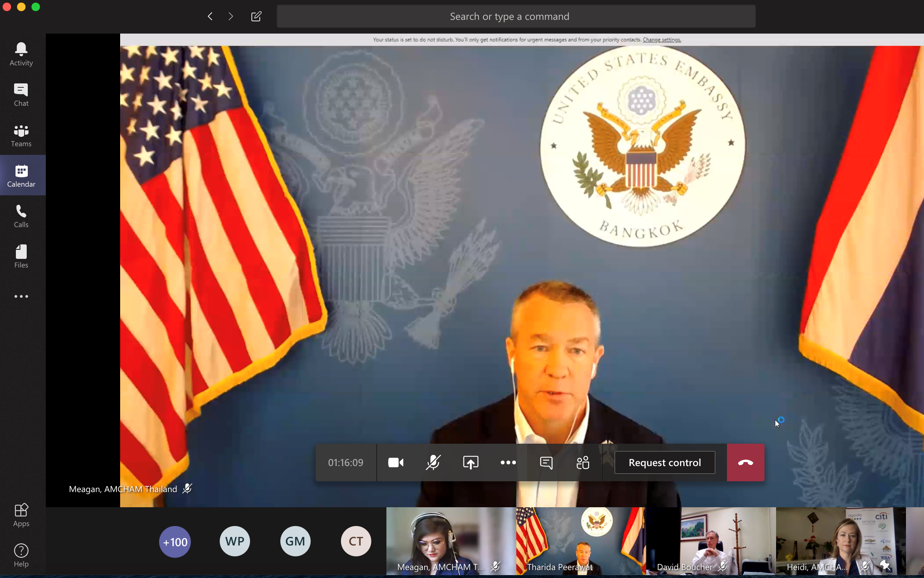Select Heidi's video thumbnail
Screen dimensions: 924x578
pos(841,541)
